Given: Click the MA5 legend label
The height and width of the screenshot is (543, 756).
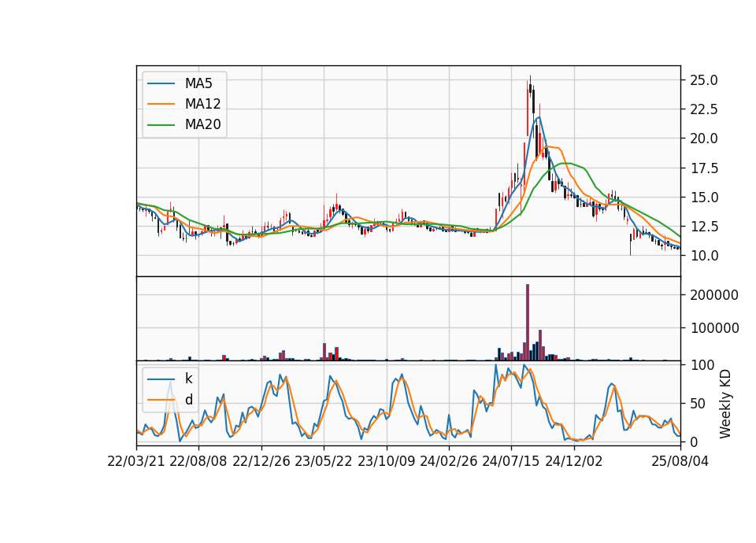Looking at the screenshot, I should [198, 83].
